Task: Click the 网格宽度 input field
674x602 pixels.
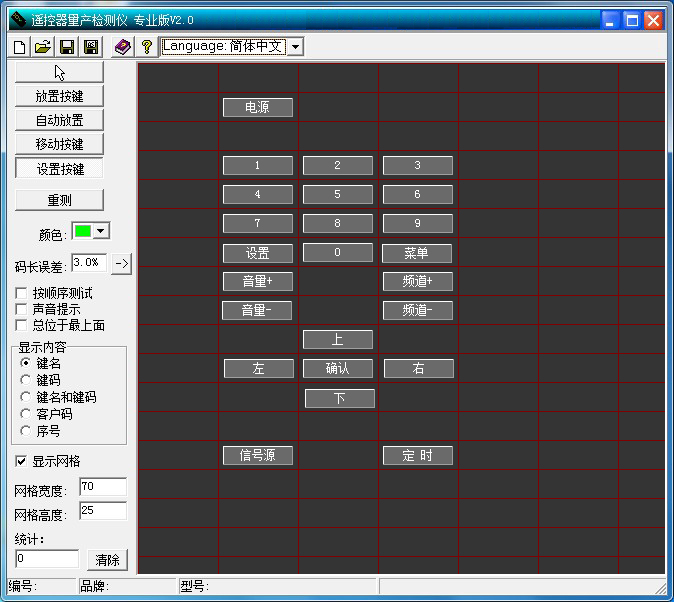Action: point(102,487)
